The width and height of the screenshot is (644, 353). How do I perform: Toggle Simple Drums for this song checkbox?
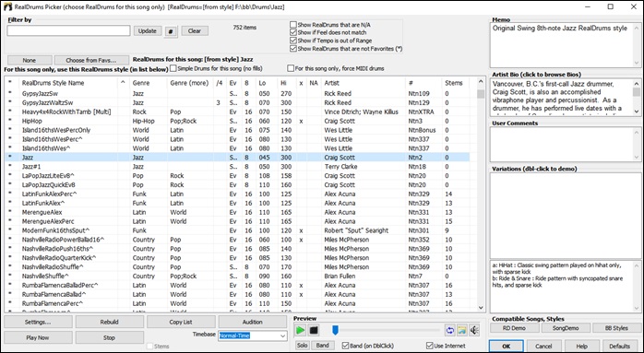click(173, 68)
